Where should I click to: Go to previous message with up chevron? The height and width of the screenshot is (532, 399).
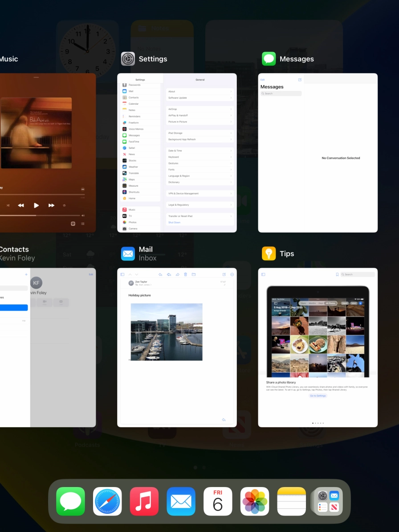coord(130,274)
